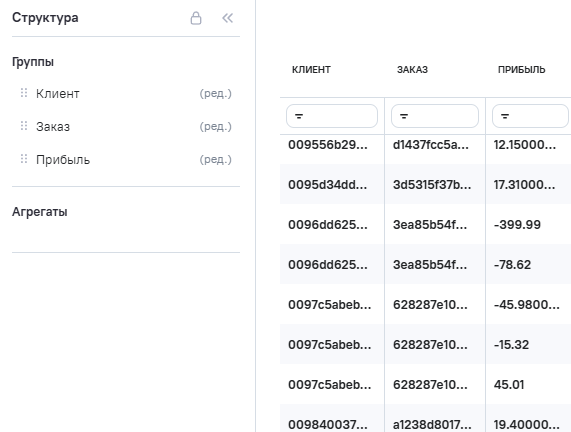
Task: Click the drag handle next to Прибыль
Action: click(24, 159)
